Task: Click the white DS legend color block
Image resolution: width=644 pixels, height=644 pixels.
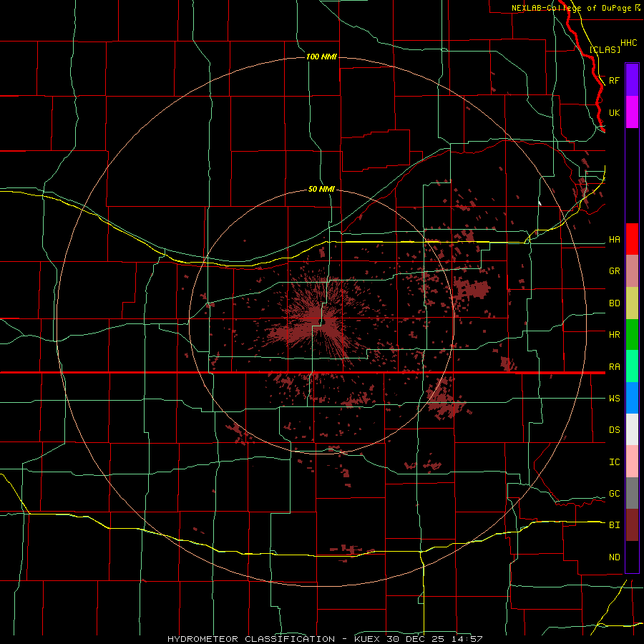Action: coord(632,429)
